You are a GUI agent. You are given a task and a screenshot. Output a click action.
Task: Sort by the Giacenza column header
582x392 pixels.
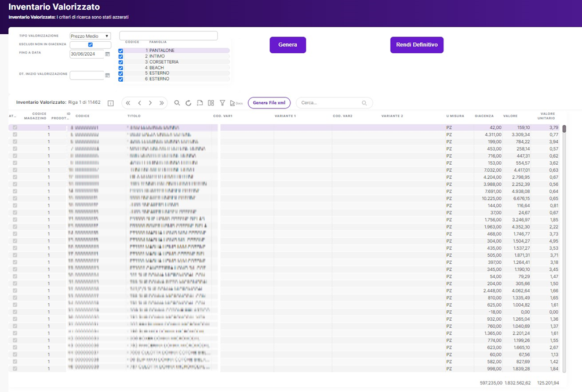pos(484,116)
